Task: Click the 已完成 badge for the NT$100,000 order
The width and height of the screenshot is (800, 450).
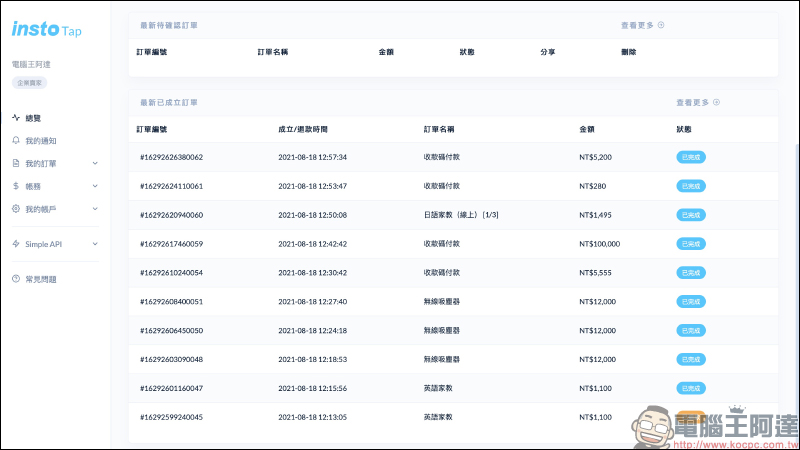Action: click(x=691, y=243)
